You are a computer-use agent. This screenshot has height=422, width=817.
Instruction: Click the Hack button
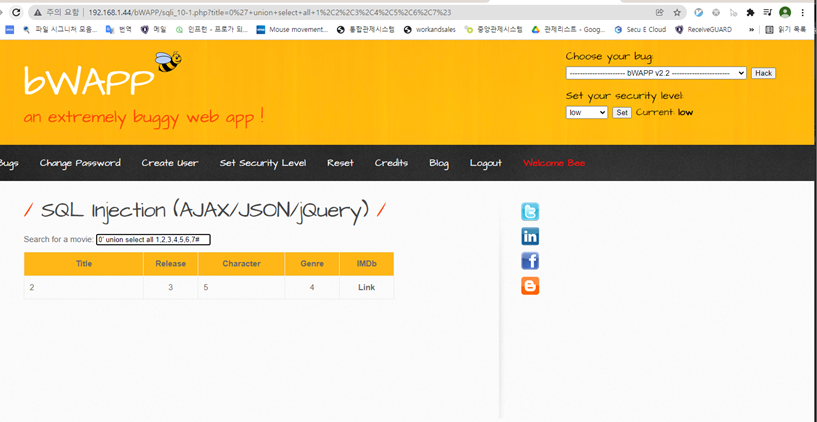pos(763,73)
